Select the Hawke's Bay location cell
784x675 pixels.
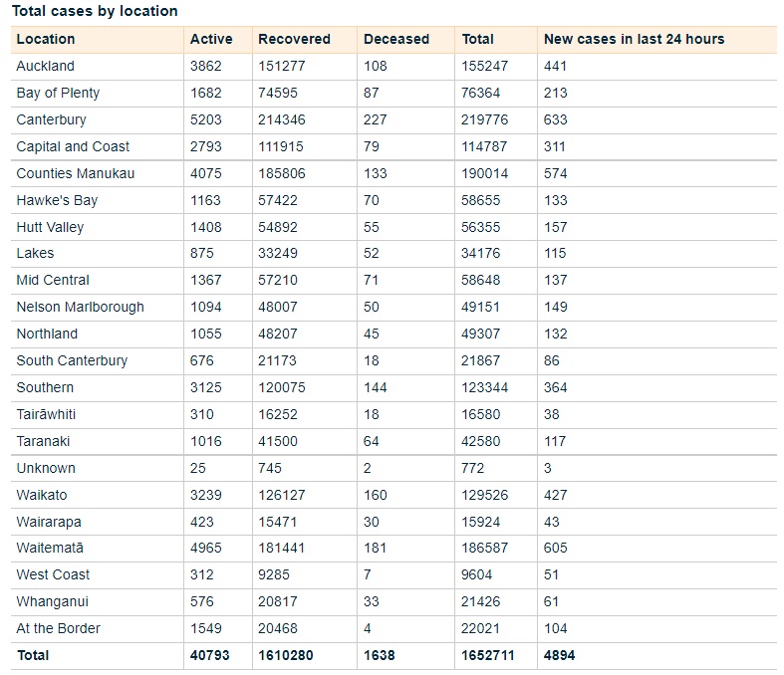coord(57,200)
